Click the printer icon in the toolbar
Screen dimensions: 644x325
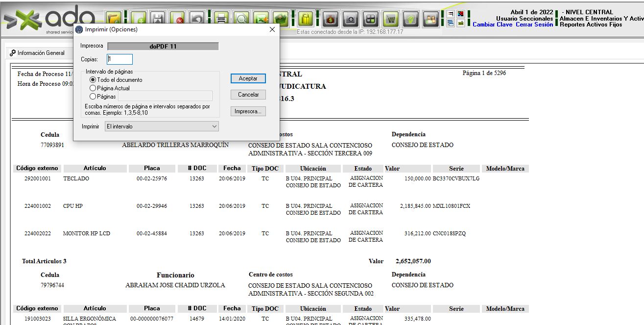coord(221,19)
